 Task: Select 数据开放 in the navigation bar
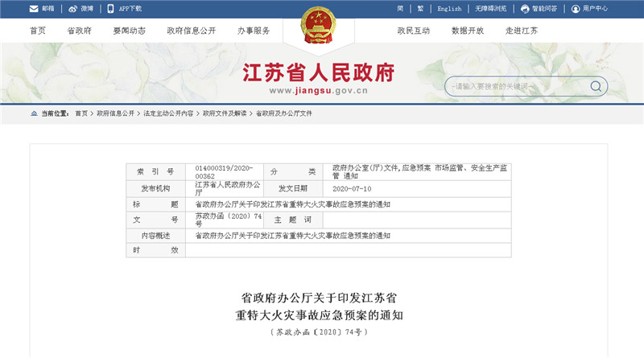pos(468,31)
